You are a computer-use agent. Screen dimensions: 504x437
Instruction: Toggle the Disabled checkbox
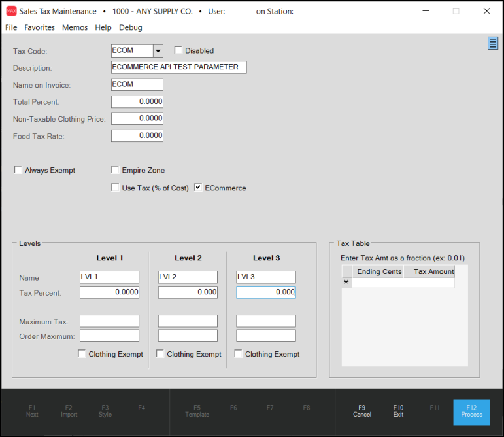pyautogui.click(x=178, y=50)
